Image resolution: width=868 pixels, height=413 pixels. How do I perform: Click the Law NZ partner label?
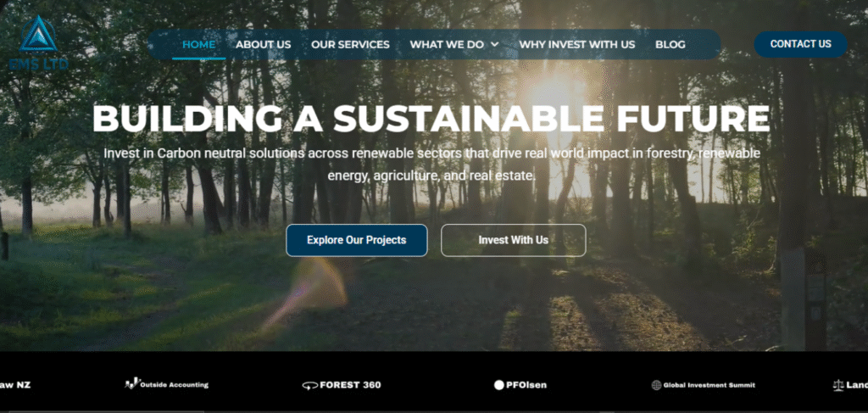point(15,385)
